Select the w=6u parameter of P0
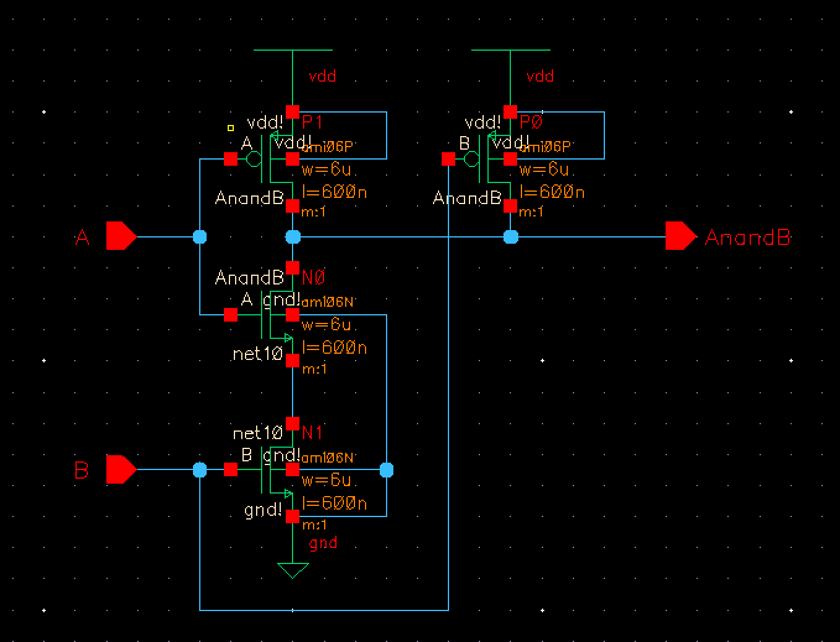840x642 pixels. click(544, 169)
